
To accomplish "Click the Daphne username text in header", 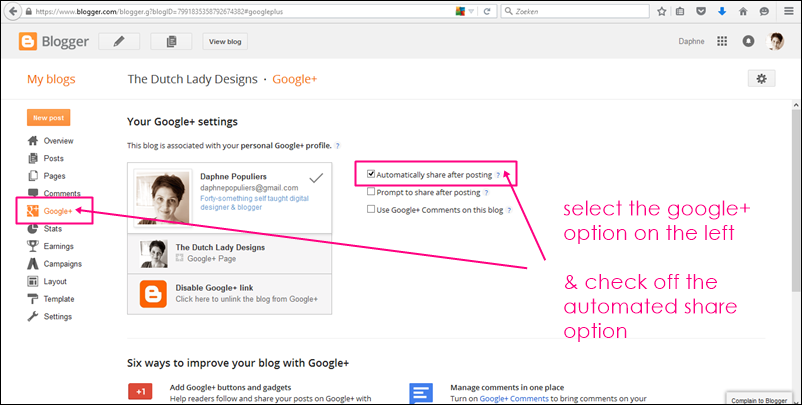I will click(691, 41).
